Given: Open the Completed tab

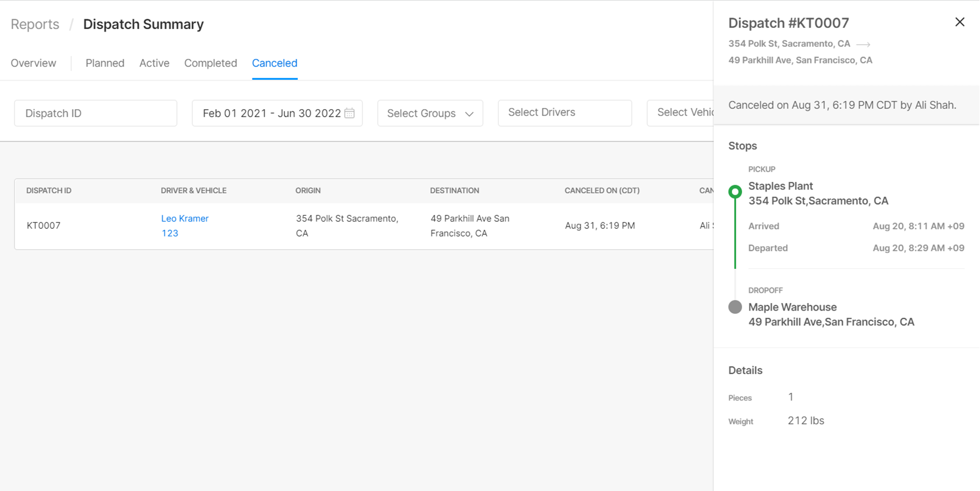Looking at the screenshot, I should pos(211,63).
